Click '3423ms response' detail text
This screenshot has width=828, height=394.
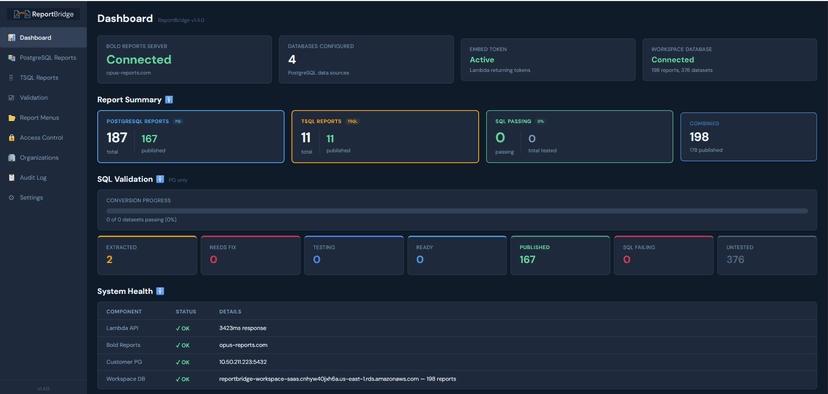click(243, 328)
